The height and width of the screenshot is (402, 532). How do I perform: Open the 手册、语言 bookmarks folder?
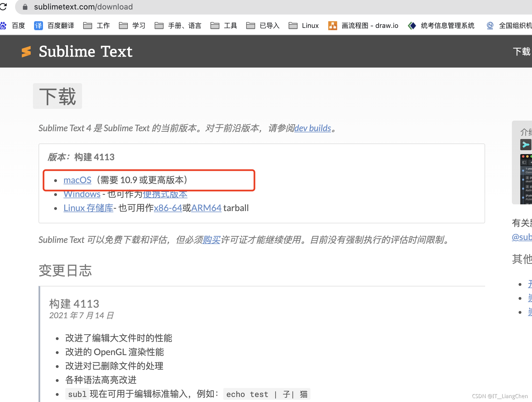(178, 26)
